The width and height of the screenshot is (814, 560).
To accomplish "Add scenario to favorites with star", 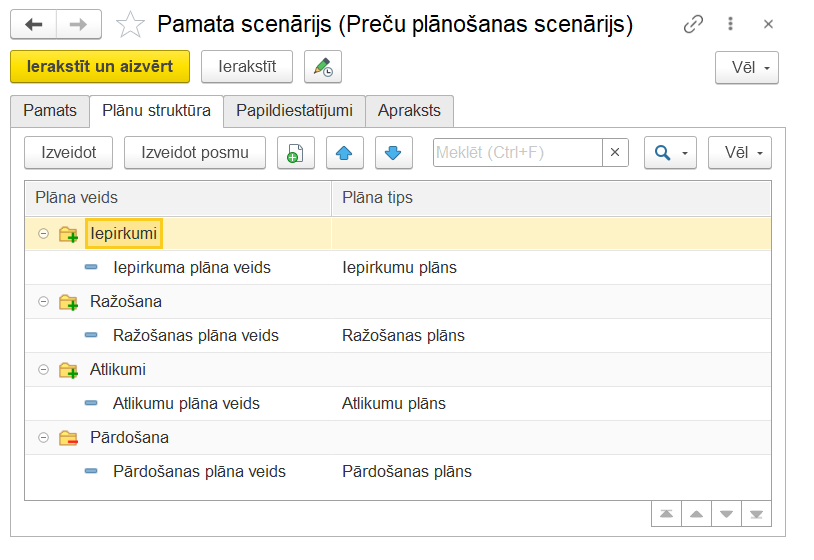I will (x=130, y=24).
